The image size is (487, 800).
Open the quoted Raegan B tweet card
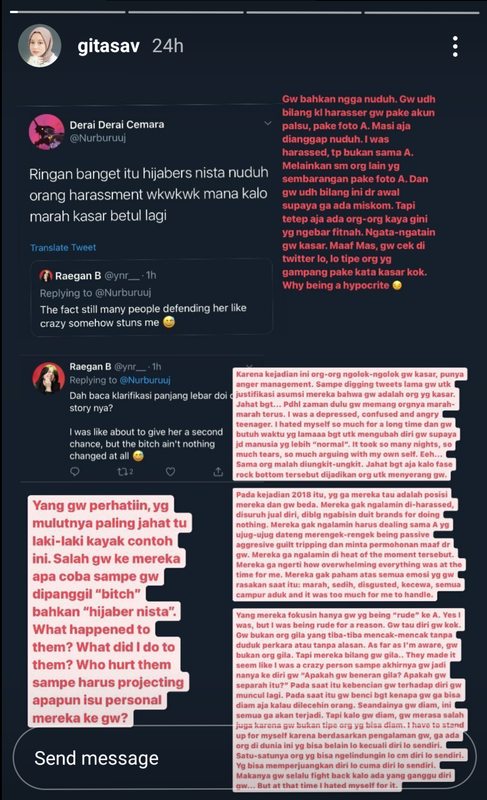pos(151,298)
